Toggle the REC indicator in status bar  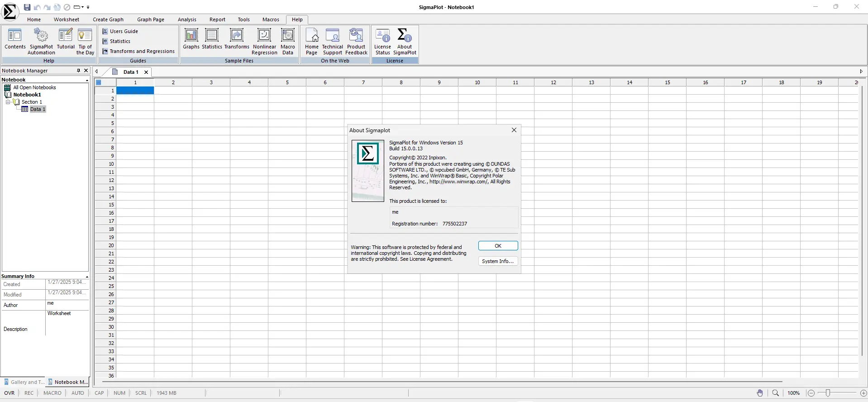(x=29, y=393)
